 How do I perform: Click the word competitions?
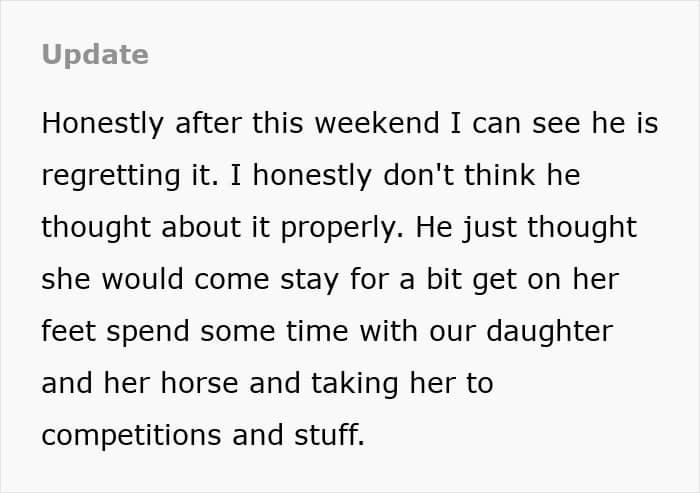click(131, 436)
